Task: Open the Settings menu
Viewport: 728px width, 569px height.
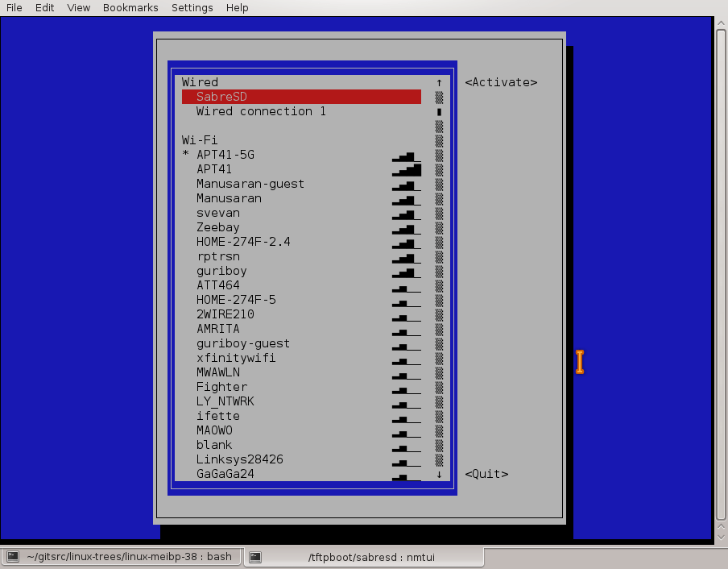Action: (192, 7)
